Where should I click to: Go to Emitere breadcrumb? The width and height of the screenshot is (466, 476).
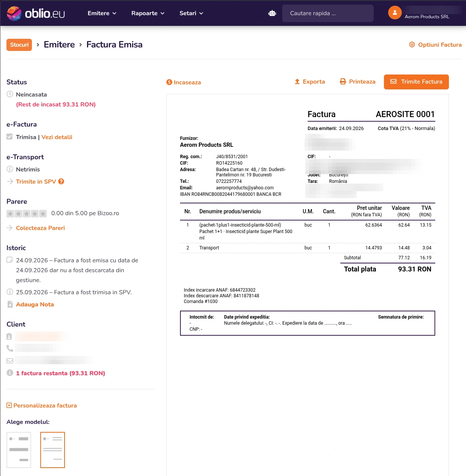click(59, 44)
